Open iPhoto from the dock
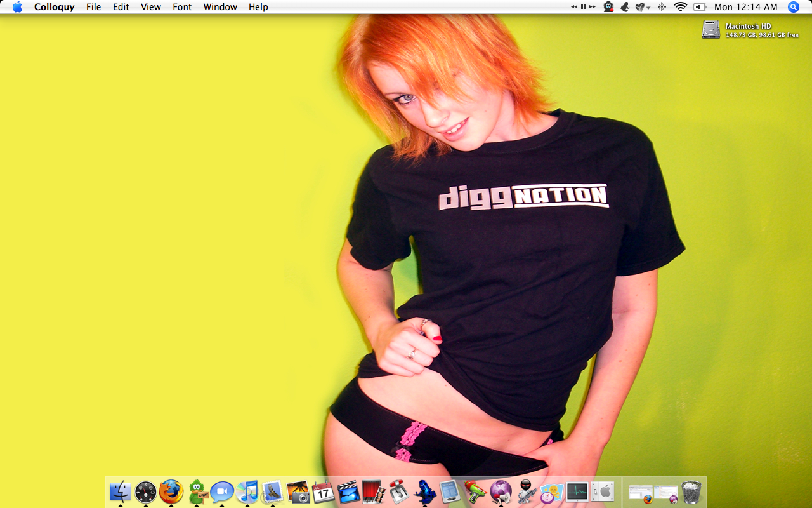 [298, 492]
